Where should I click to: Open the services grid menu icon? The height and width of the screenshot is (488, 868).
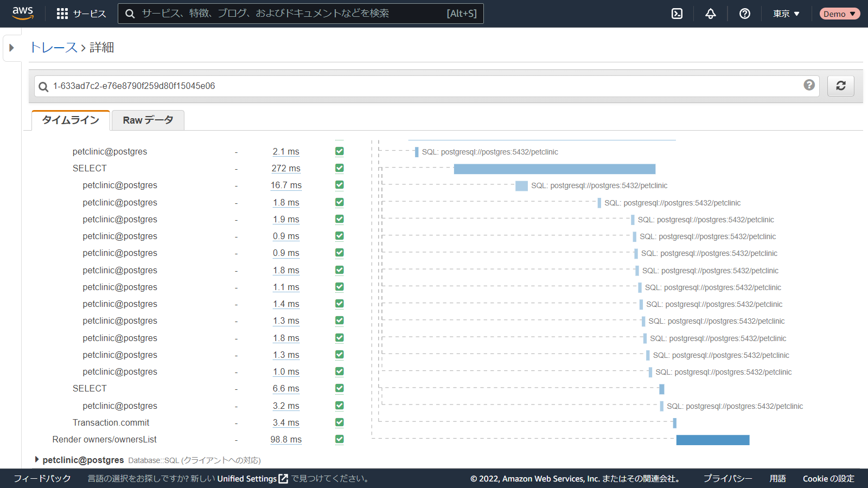tap(62, 14)
